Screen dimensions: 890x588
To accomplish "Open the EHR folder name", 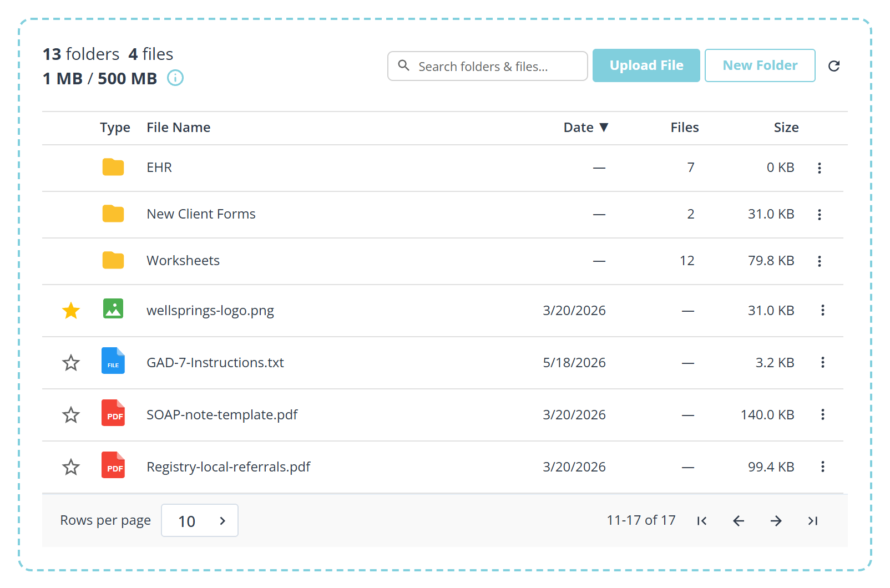I will click(159, 168).
